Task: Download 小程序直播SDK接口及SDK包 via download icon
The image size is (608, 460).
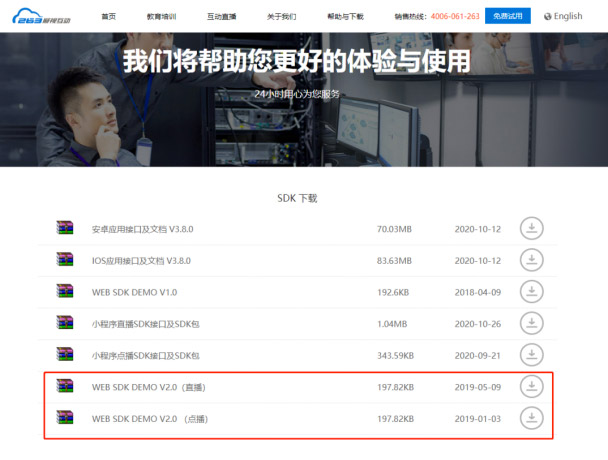Action: point(532,323)
